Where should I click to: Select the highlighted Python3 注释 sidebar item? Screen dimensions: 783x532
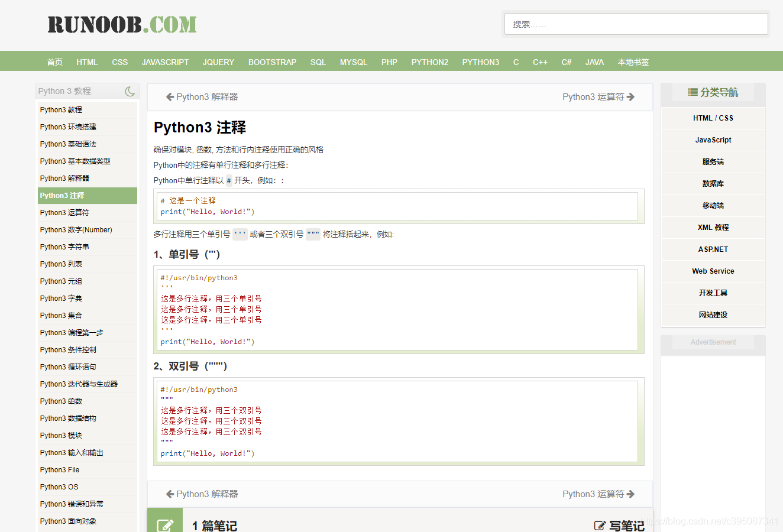(88, 196)
